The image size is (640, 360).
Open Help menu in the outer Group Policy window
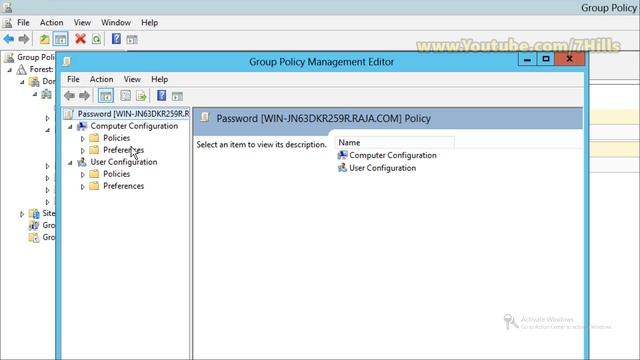(149, 22)
